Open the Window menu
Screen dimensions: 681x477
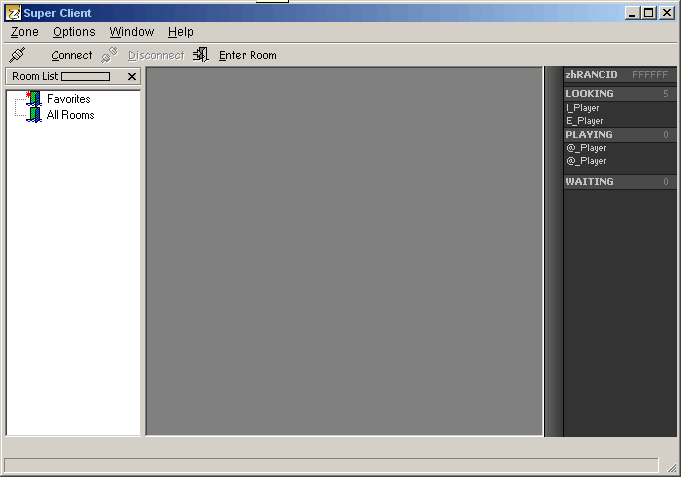click(132, 32)
